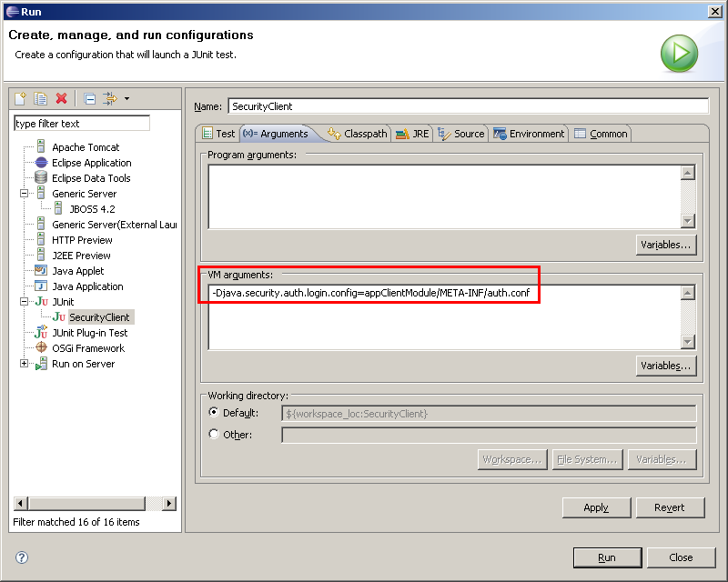Viewport: 728px width, 582px height.
Task: Click the Name input field
Action: [x=468, y=106]
